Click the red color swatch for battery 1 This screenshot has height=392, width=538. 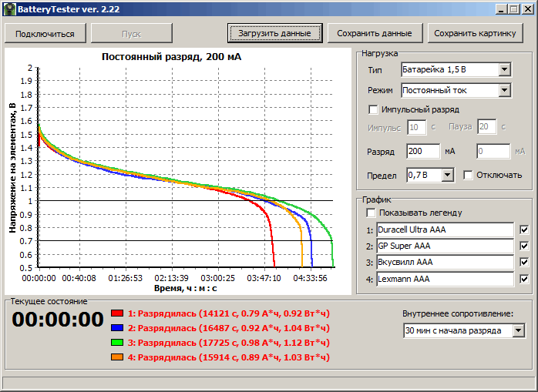pos(117,313)
